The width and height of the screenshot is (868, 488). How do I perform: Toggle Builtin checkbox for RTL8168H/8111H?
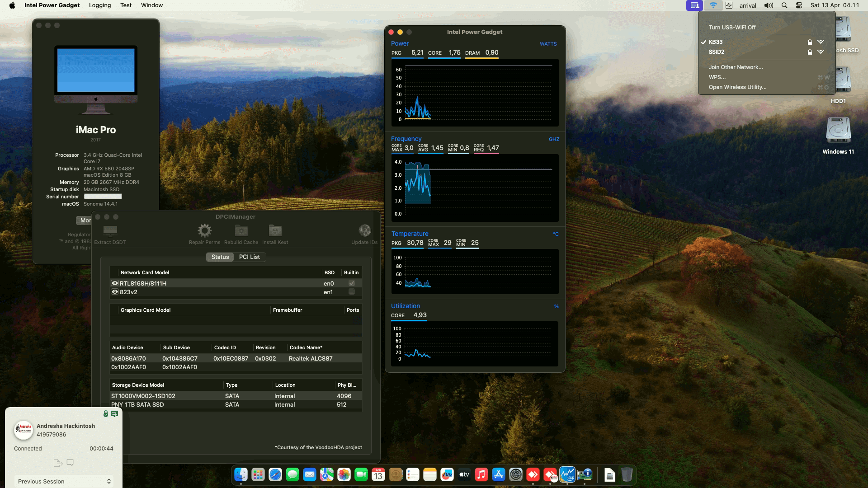click(352, 283)
